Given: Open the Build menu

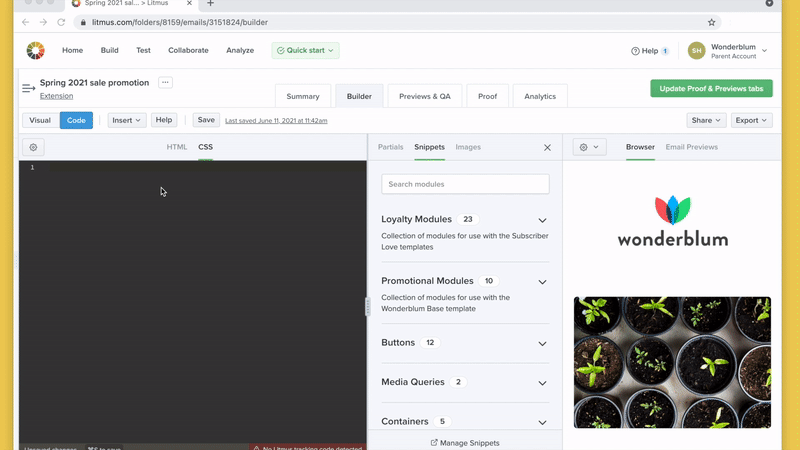Looking at the screenshot, I should tap(109, 51).
